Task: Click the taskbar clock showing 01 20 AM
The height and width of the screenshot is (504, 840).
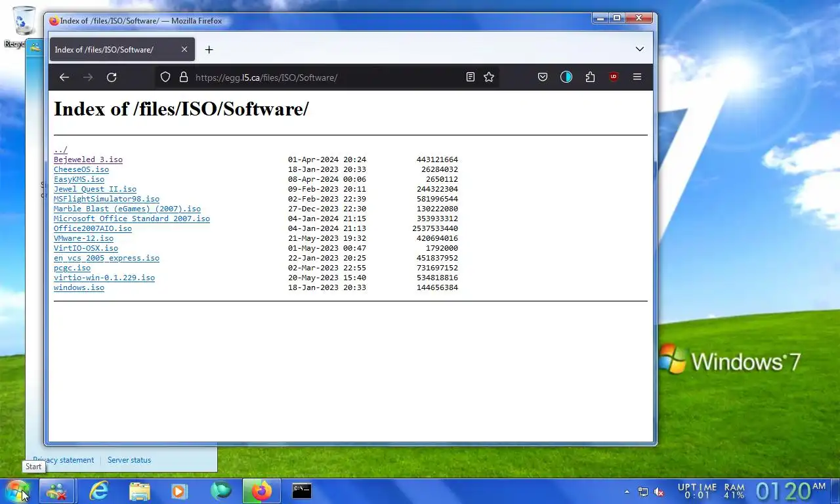Action: click(x=791, y=491)
